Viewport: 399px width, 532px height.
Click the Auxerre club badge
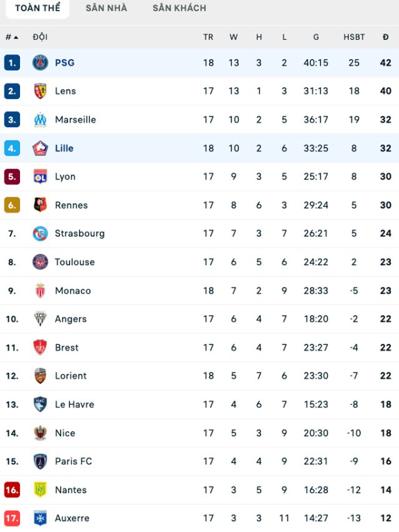coord(40,518)
